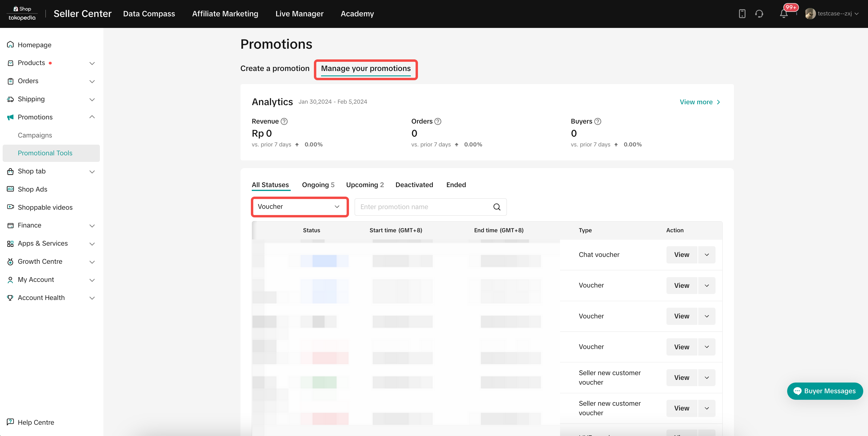This screenshot has height=436, width=868.
Task: Open the Voucher type filter dropdown
Action: coord(300,207)
